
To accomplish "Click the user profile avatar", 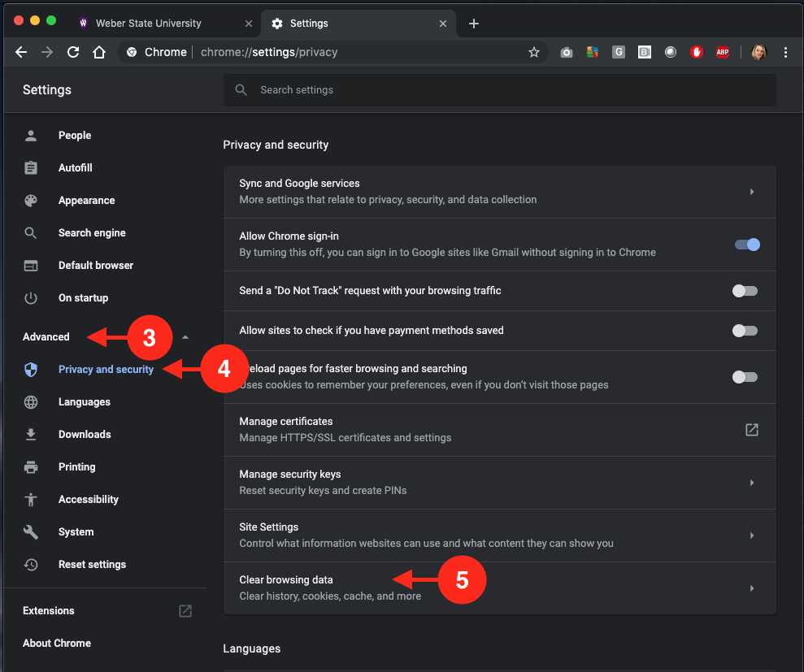I will [758, 52].
